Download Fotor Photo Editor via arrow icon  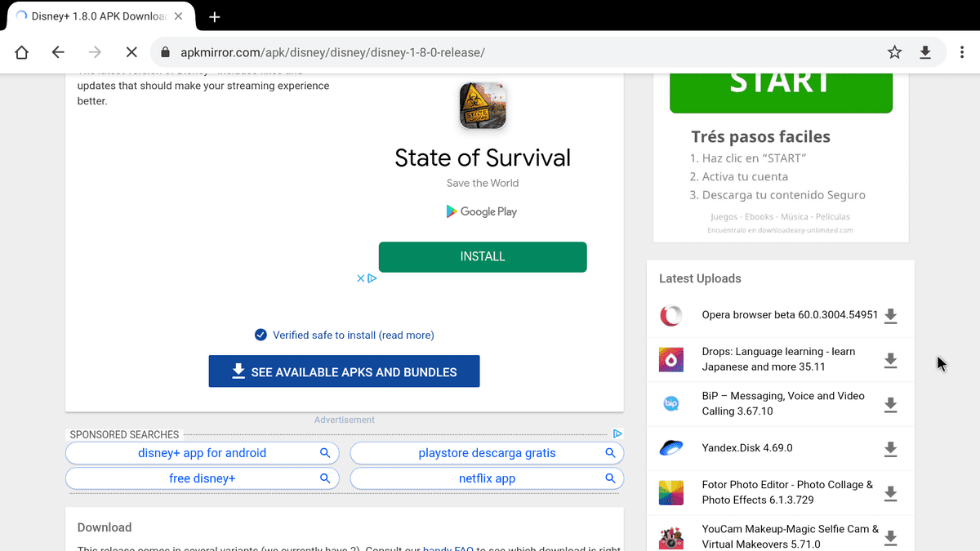pos(891,493)
